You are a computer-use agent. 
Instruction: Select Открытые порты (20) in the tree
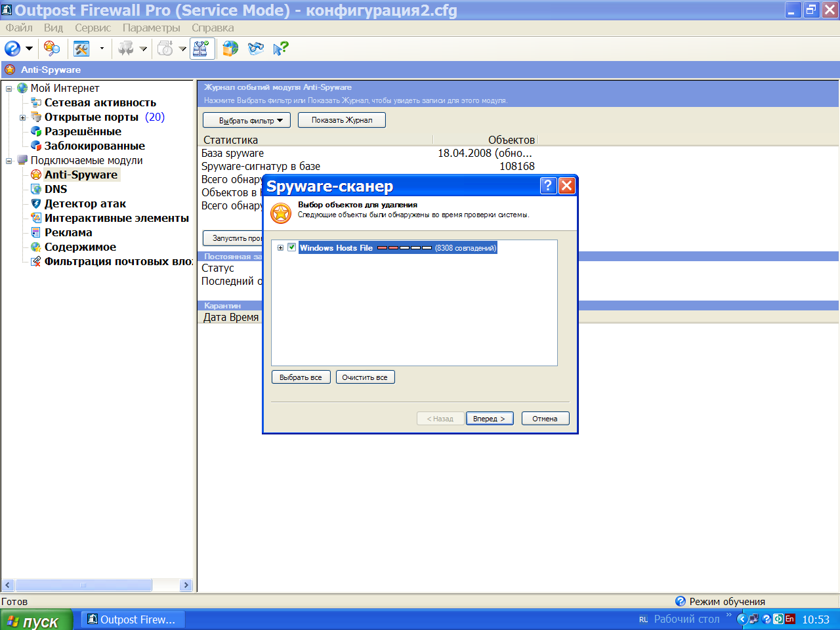pos(104,117)
